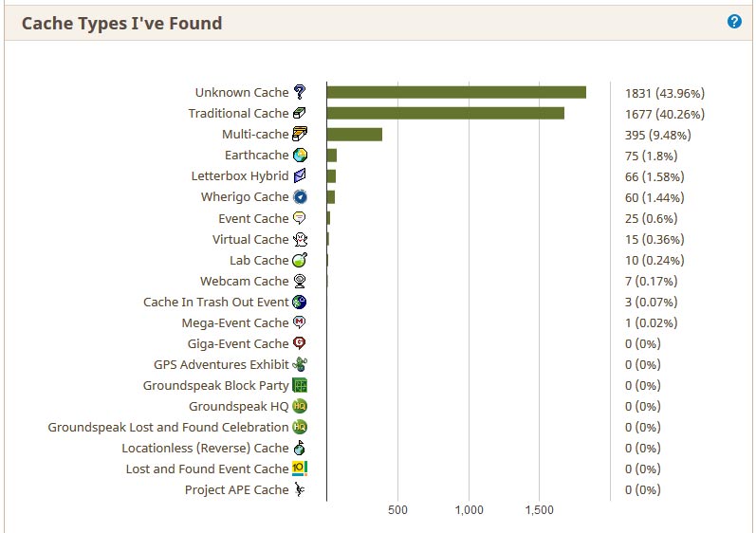Click the value '60 (1.44%)'
The width and height of the screenshot is (756, 533).
[655, 197]
